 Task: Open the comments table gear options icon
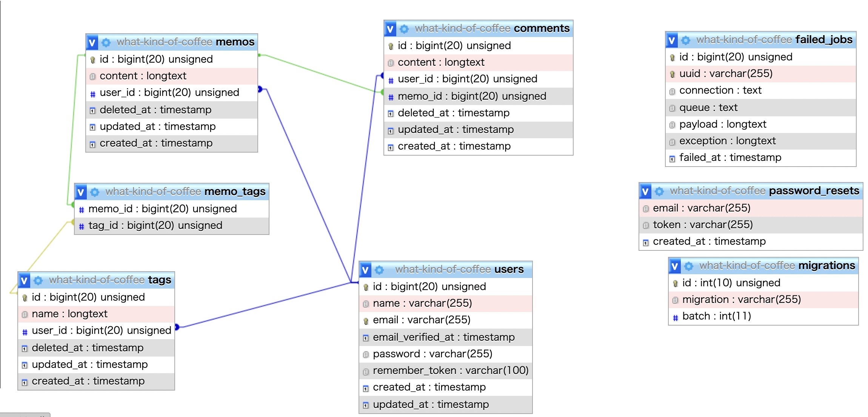coord(404,29)
